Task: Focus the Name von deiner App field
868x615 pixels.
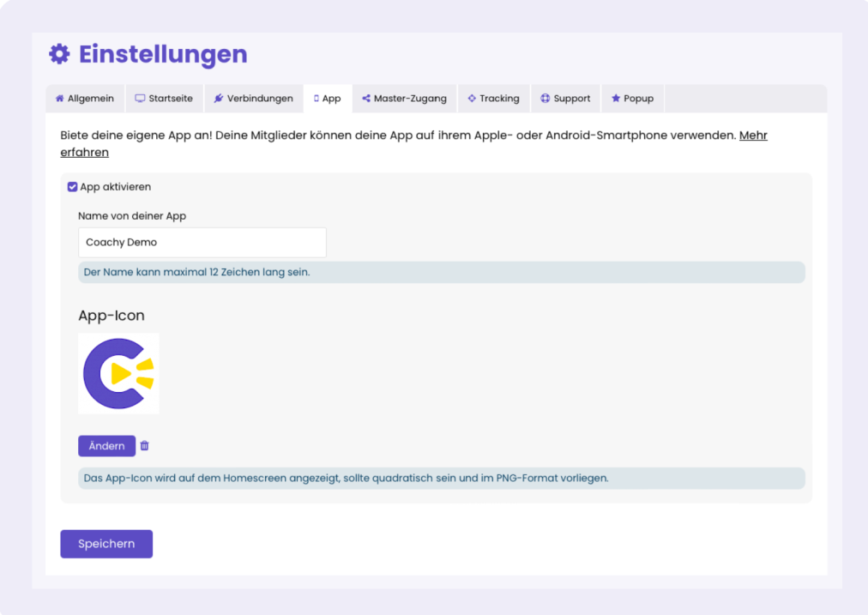Action: tap(202, 243)
